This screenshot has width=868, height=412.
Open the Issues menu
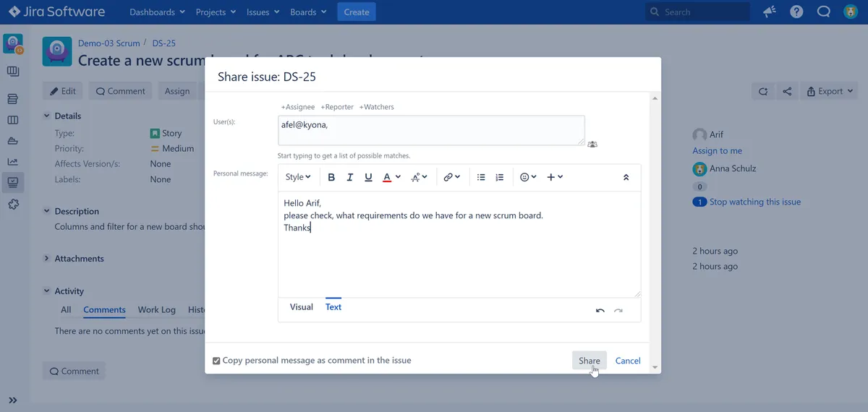(263, 12)
